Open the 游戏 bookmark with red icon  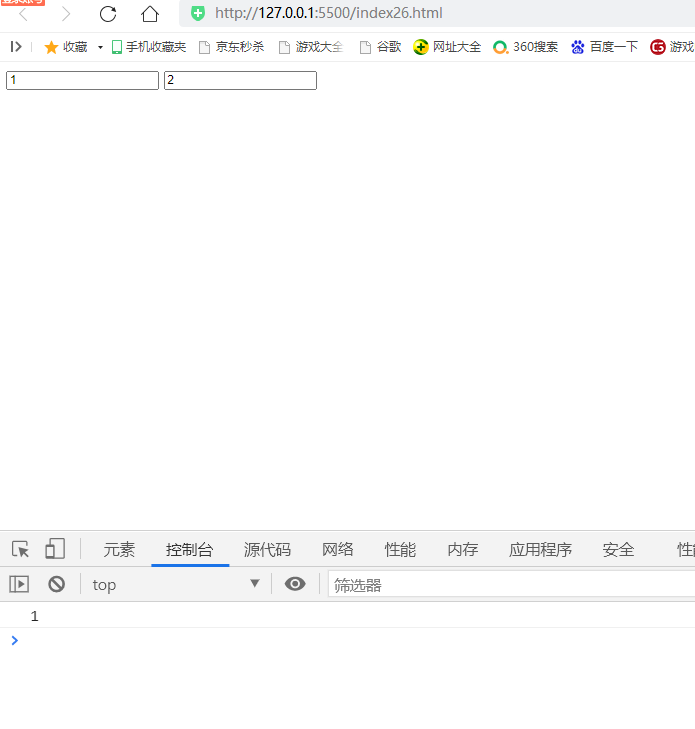pyautogui.click(x=672, y=47)
